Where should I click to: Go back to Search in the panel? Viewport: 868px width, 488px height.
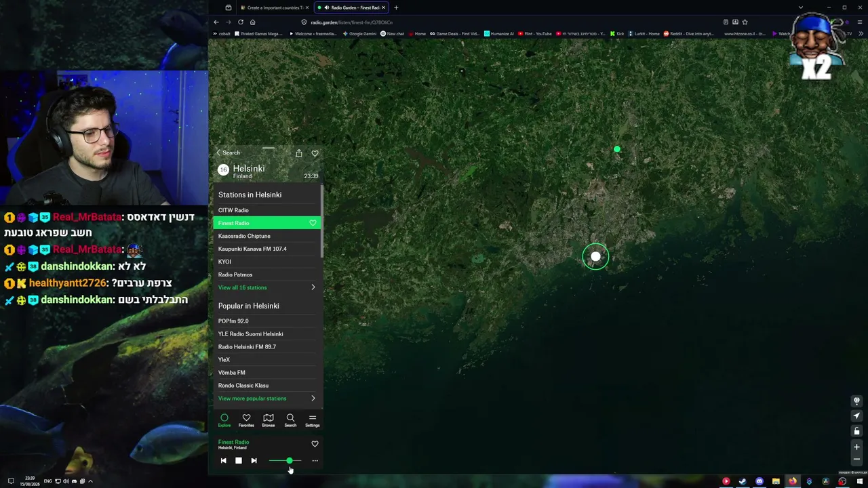pyautogui.click(x=229, y=152)
